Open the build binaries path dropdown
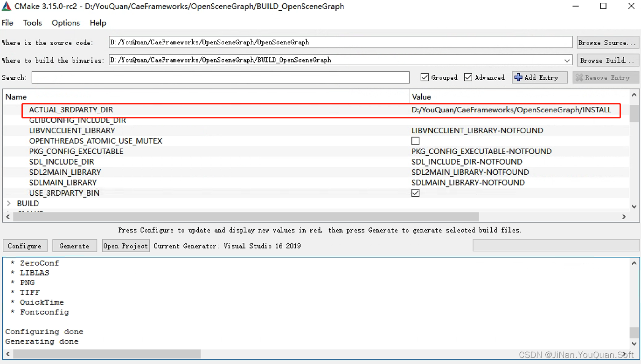Screen dimensions: 641x364 (567, 60)
